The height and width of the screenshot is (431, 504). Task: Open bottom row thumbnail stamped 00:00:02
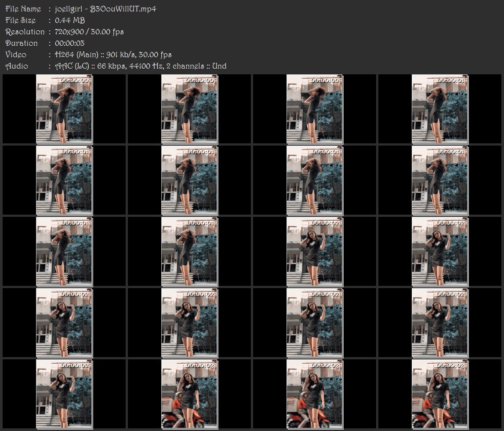tap(64, 394)
